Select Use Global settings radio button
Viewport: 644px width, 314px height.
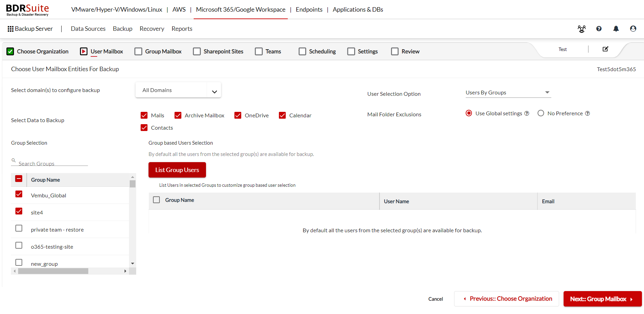pos(469,113)
